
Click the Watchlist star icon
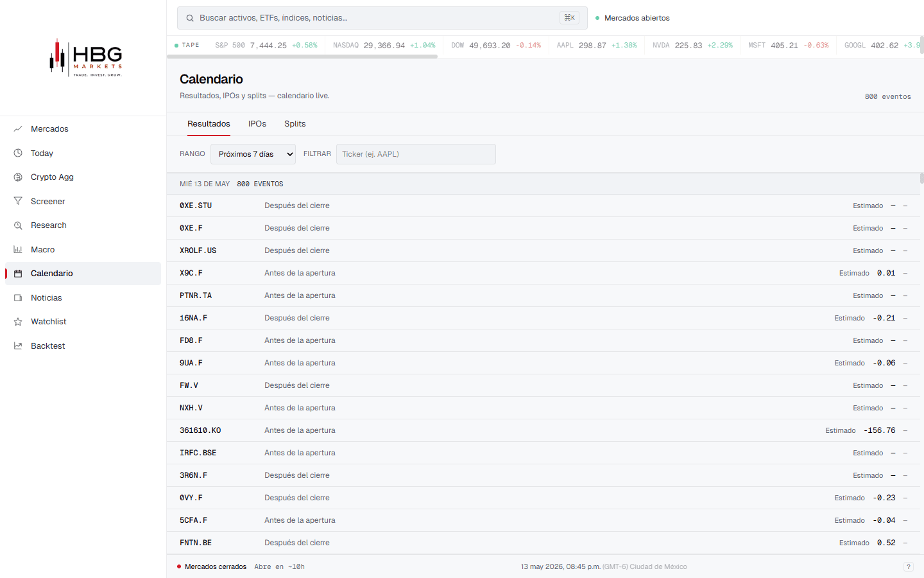coord(18,322)
